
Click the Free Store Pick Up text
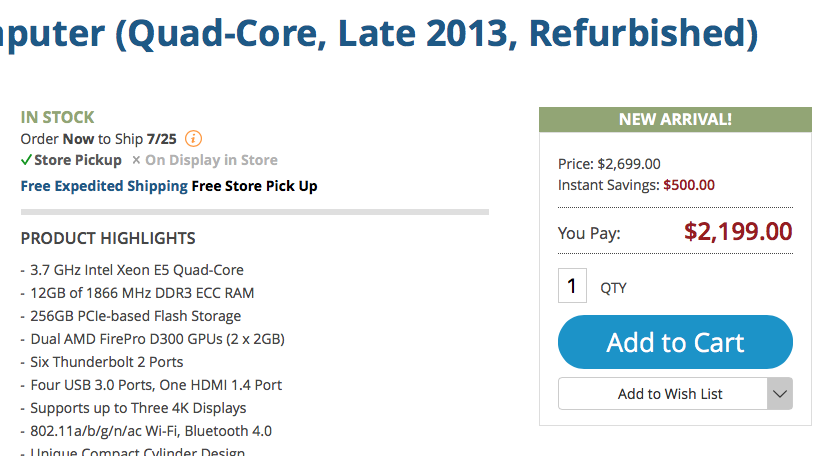255,186
